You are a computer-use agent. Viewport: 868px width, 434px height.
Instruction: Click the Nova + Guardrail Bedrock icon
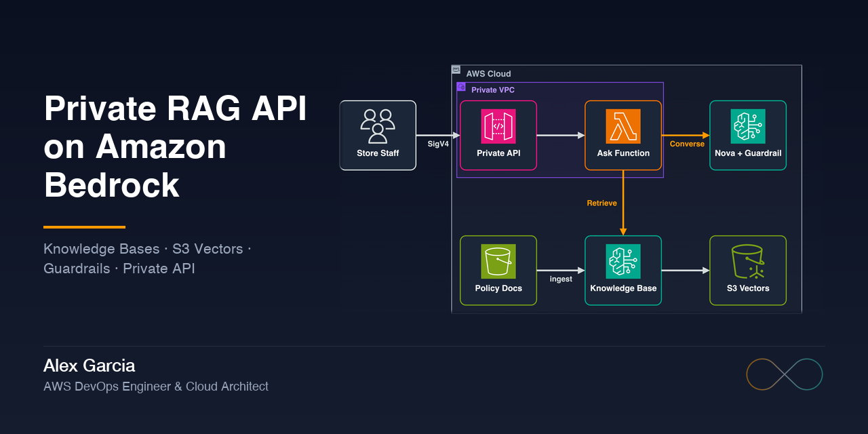pyautogui.click(x=748, y=126)
